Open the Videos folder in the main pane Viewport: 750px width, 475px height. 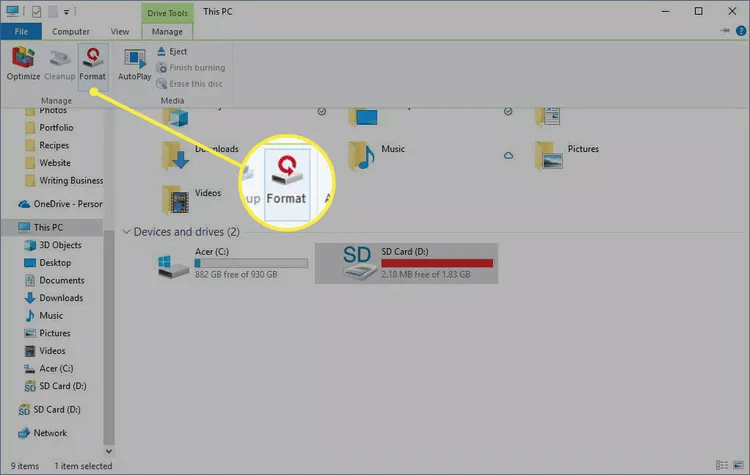178,197
